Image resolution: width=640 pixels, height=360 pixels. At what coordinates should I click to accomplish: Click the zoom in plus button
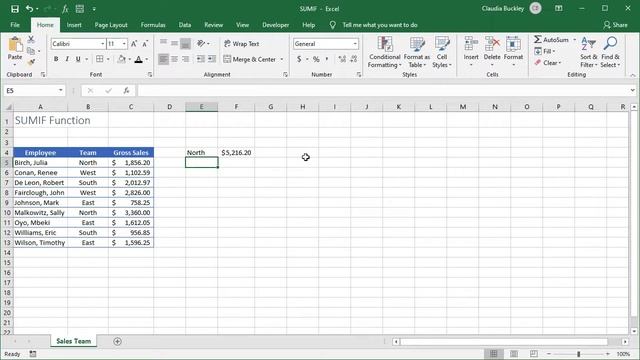tap(608, 354)
